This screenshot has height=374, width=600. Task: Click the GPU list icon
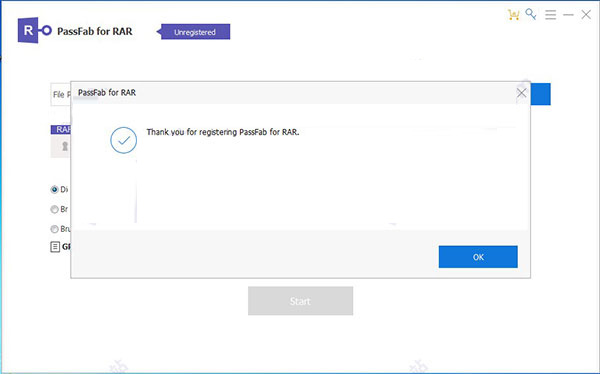pos(55,247)
